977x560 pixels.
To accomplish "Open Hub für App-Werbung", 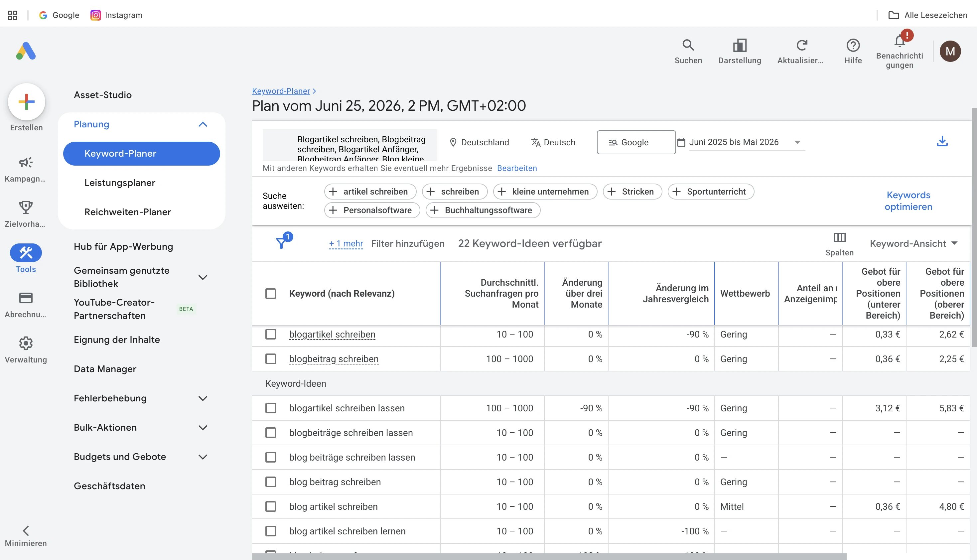I will pyautogui.click(x=123, y=246).
